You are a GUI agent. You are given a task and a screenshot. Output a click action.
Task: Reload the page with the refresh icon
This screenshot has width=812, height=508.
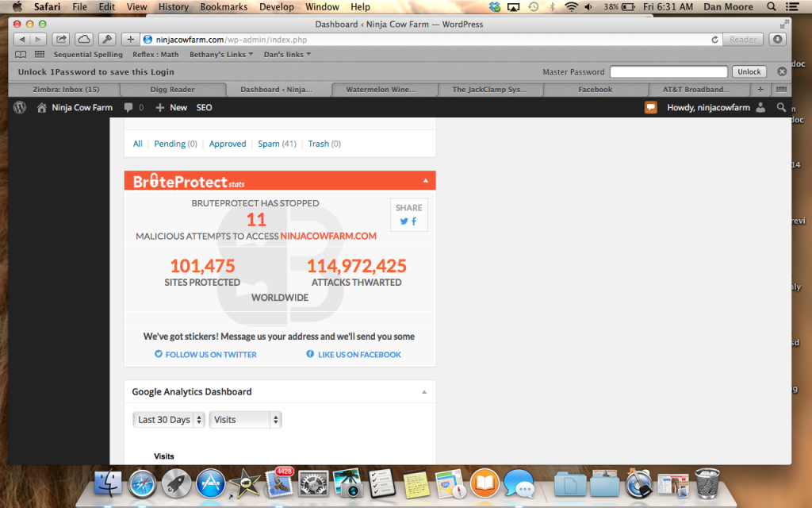click(714, 40)
